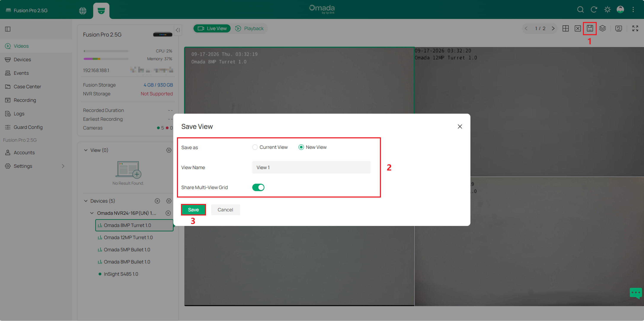Screen dimensions: 644x321
Task: Switch to the Live View tab
Action: (212, 28)
